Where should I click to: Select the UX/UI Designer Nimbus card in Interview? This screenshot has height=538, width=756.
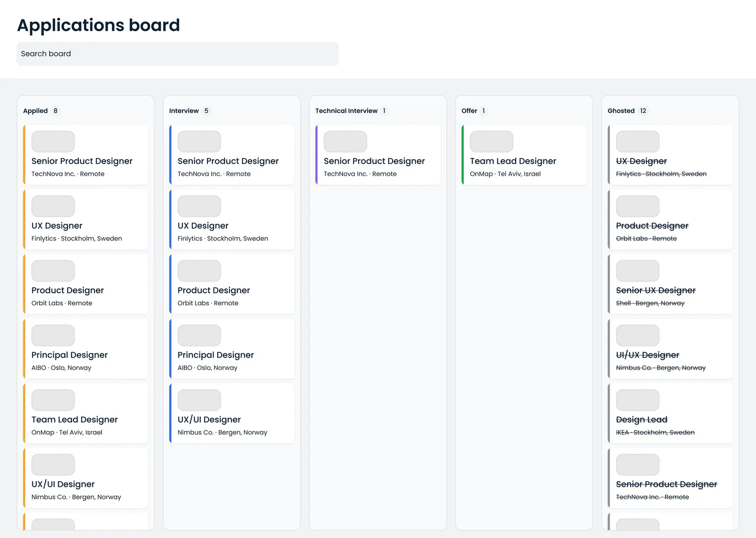pyautogui.click(x=232, y=413)
